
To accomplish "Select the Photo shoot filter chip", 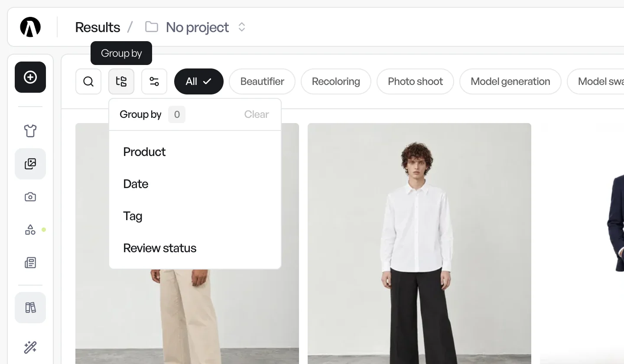I will (x=415, y=81).
